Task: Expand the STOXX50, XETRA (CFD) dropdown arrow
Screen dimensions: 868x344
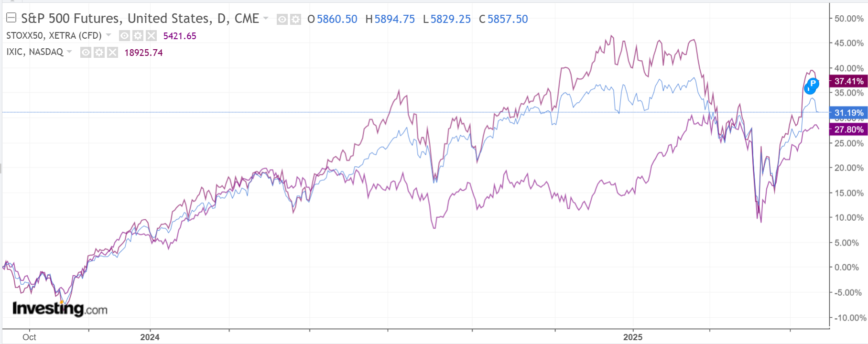Action: (x=108, y=35)
